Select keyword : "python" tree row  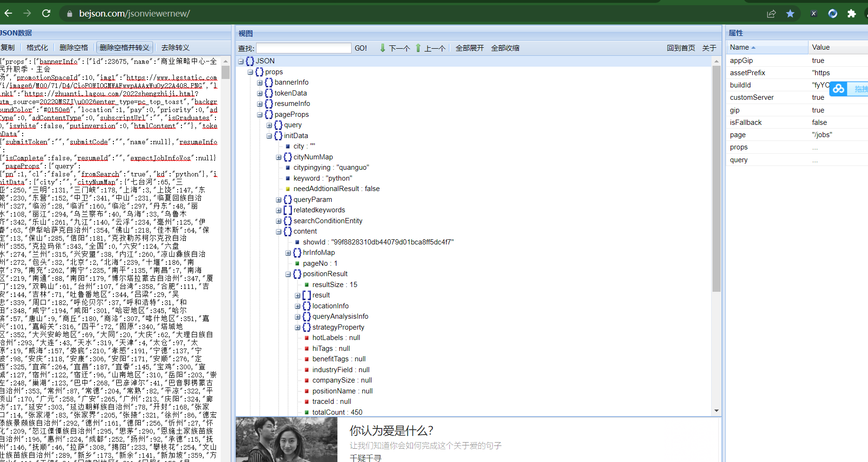click(x=323, y=178)
